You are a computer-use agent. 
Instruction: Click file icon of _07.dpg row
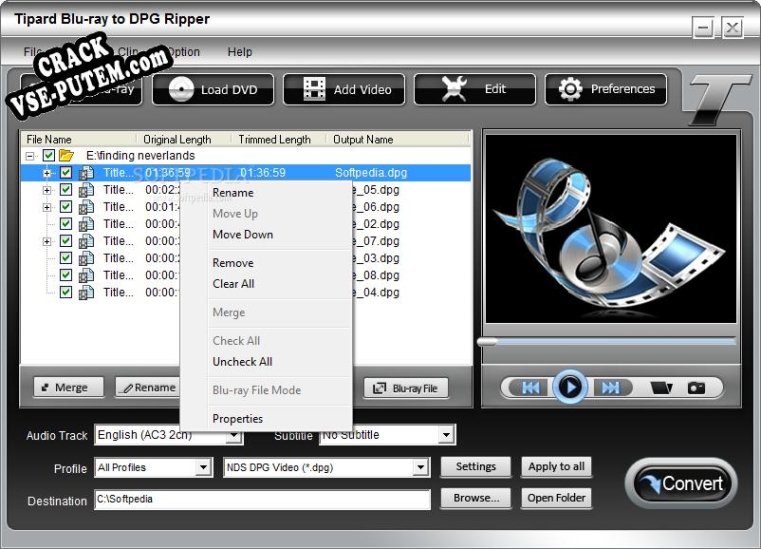tap(86, 241)
